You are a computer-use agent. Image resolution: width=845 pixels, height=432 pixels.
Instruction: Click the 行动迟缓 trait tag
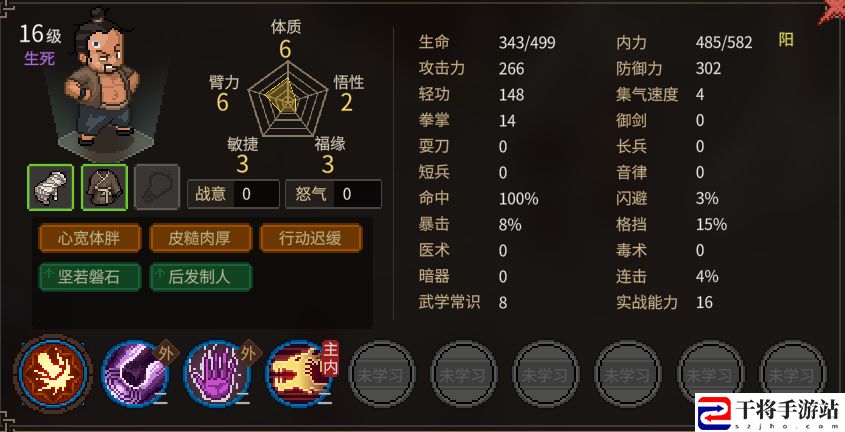[x=311, y=238]
